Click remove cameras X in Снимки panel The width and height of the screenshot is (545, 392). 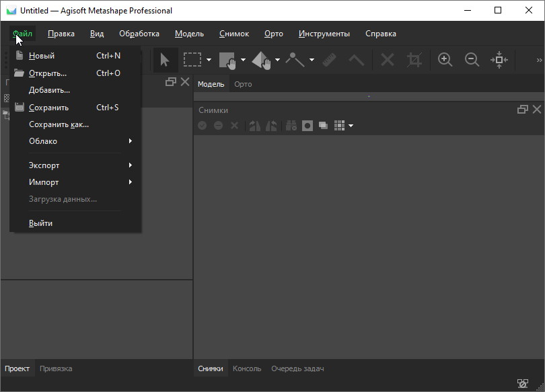[235, 125]
